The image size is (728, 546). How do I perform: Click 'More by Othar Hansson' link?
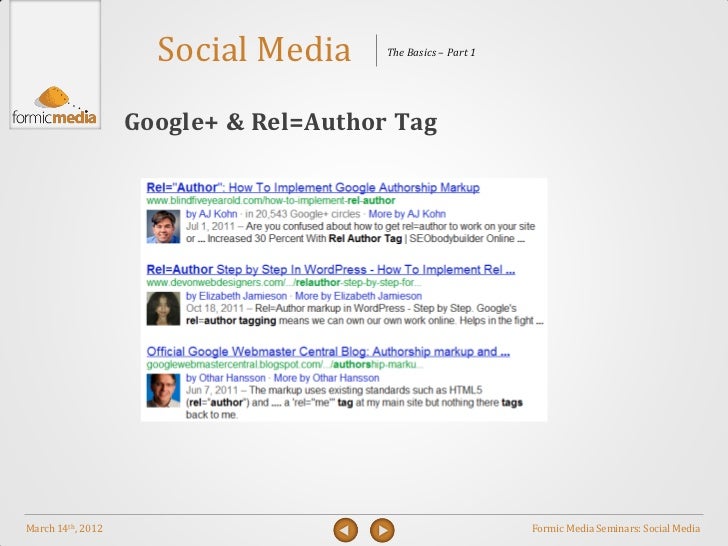coord(326,378)
